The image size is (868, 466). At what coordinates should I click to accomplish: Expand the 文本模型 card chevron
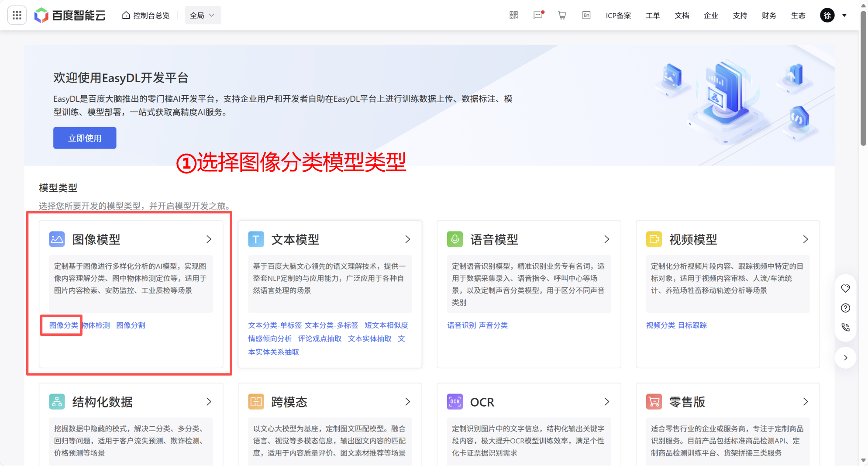(x=408, y=239)
